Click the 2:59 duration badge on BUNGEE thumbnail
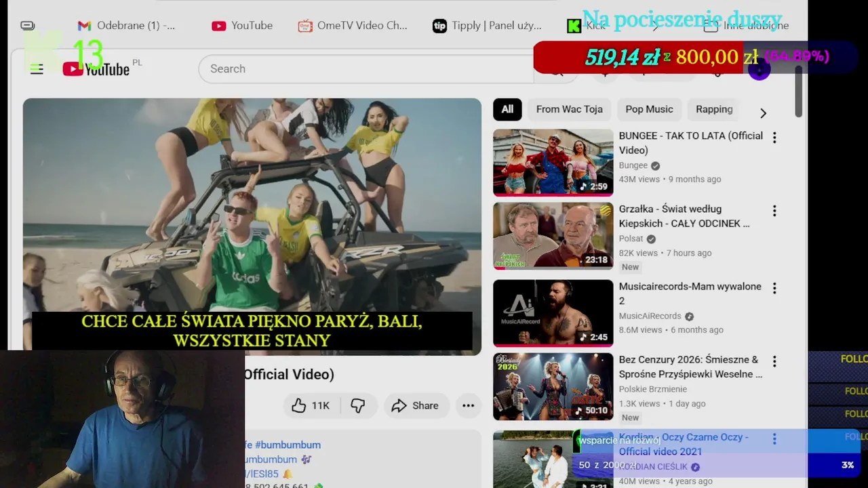This screenshot has width=868, height=488. [594, 186]
